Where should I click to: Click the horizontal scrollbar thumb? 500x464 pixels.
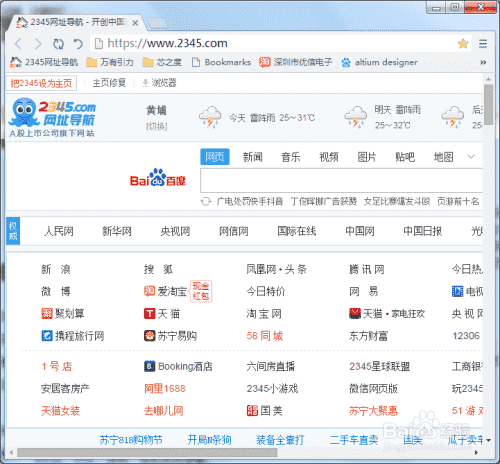pos(147,453)
